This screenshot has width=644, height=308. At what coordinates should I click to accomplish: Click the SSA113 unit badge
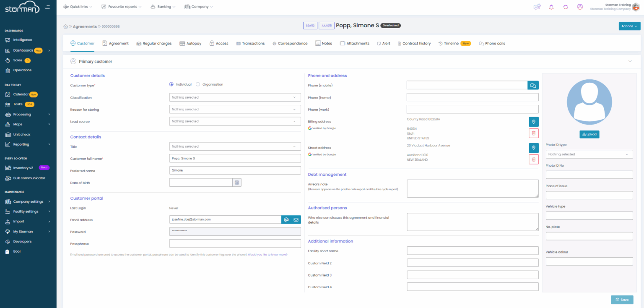310,26
